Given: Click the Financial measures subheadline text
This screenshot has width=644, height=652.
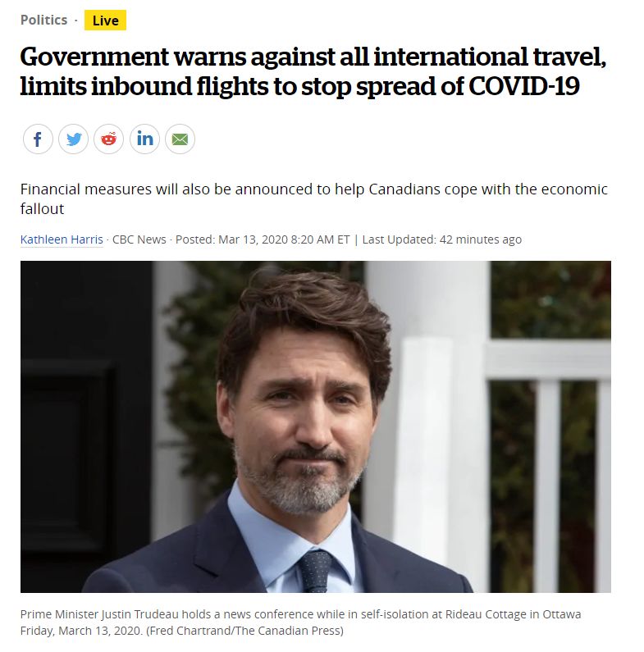Looking at the screenshot, I should [313, 198].
